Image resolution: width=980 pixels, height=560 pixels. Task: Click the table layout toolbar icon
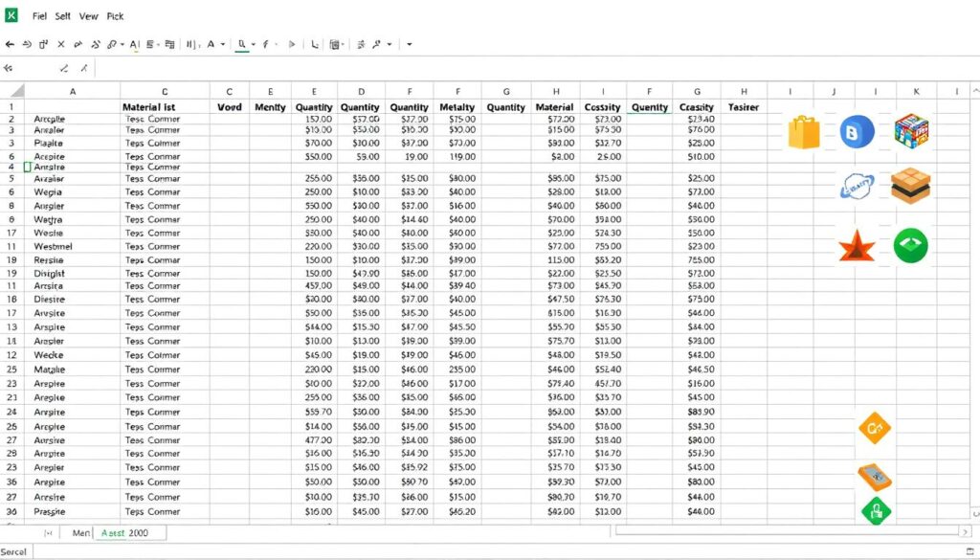[x=169, y=44]
